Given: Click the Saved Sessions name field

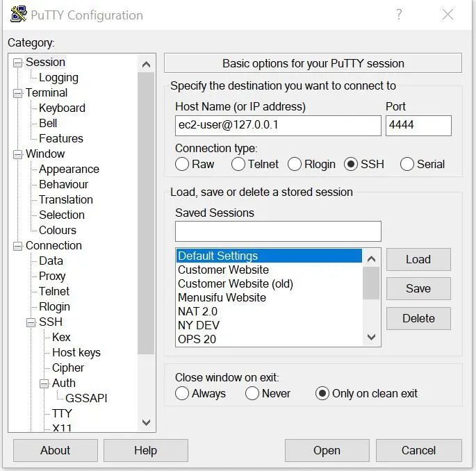Looking at the screenshot, I should click(x=278, y=231).
